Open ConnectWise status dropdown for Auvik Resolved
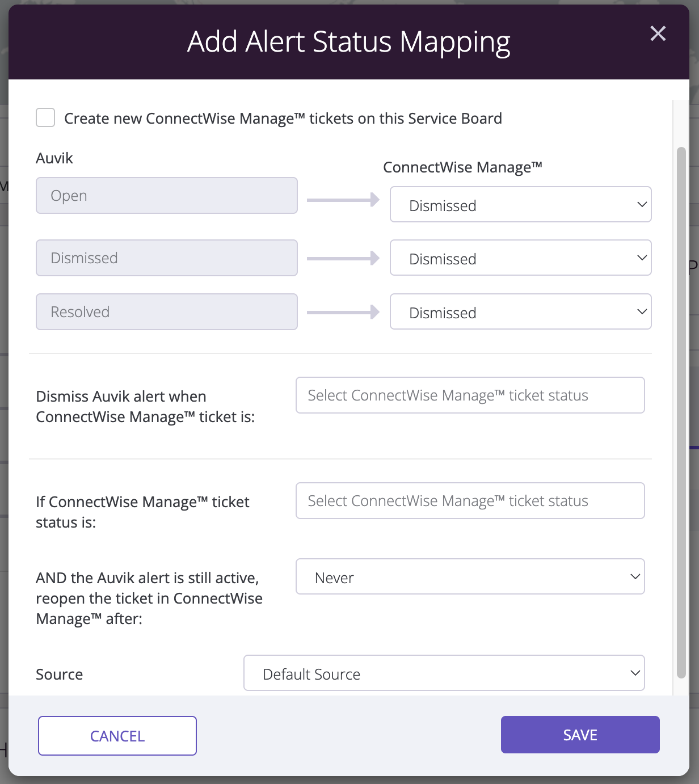The image size is (699, 784). tap(520, 311)
